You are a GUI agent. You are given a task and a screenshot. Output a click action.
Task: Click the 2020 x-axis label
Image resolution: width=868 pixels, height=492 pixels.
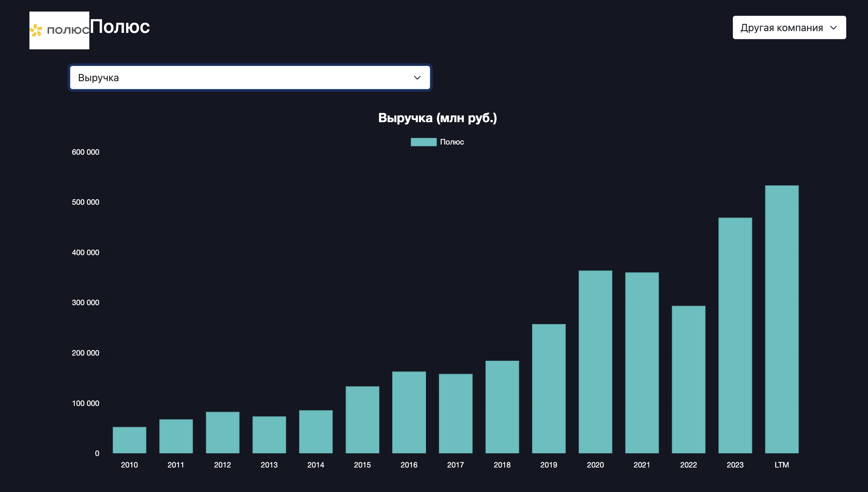(595, 465)
